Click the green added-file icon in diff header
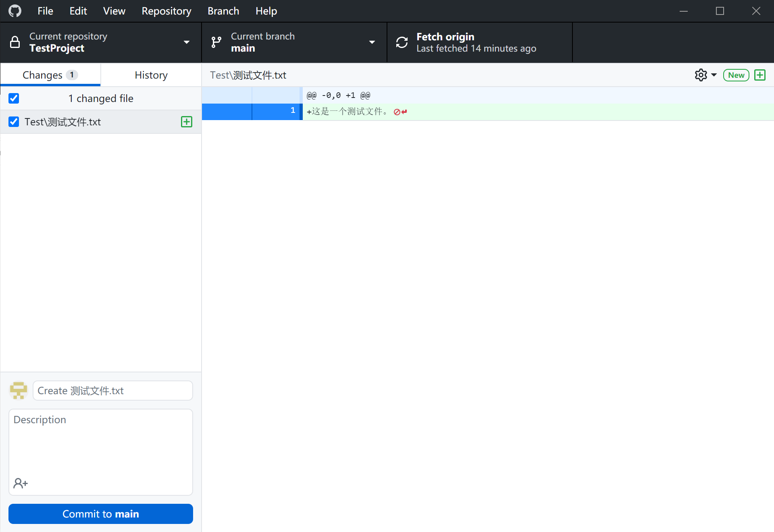The image size is (774, 532). (760, 75)
